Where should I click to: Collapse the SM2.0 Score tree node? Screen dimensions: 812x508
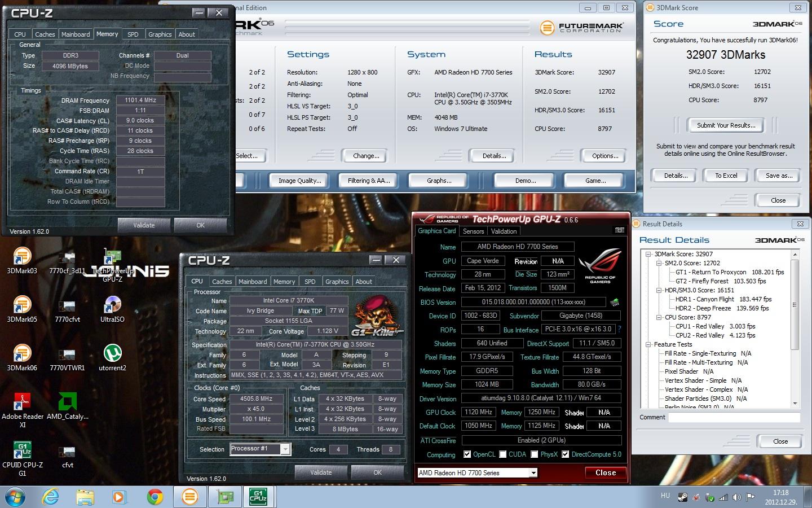[659, 263]
